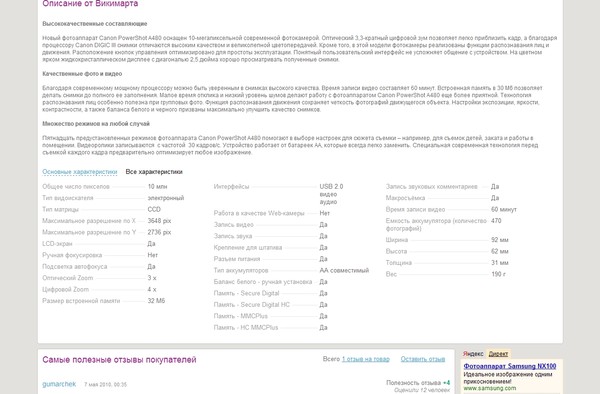600x394 pixels.
Task: Click Самые полезные отзывы покупателей heading
Action: [x=119, y=360]
